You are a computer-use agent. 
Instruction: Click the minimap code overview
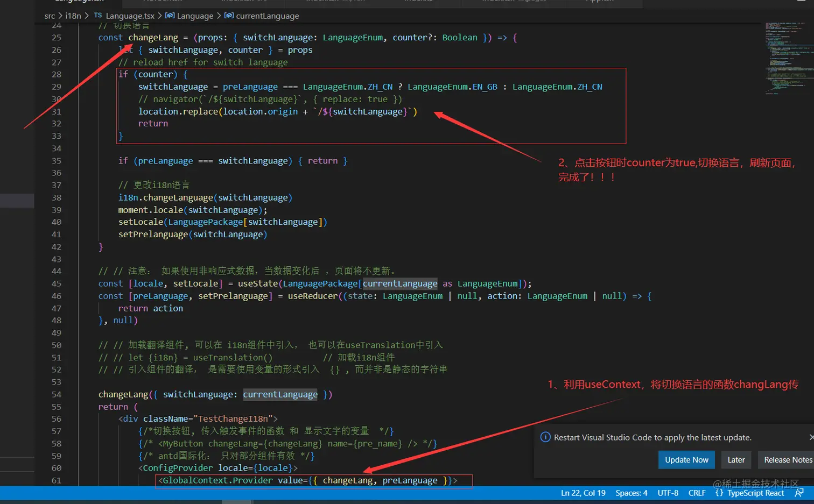[789, 58]
